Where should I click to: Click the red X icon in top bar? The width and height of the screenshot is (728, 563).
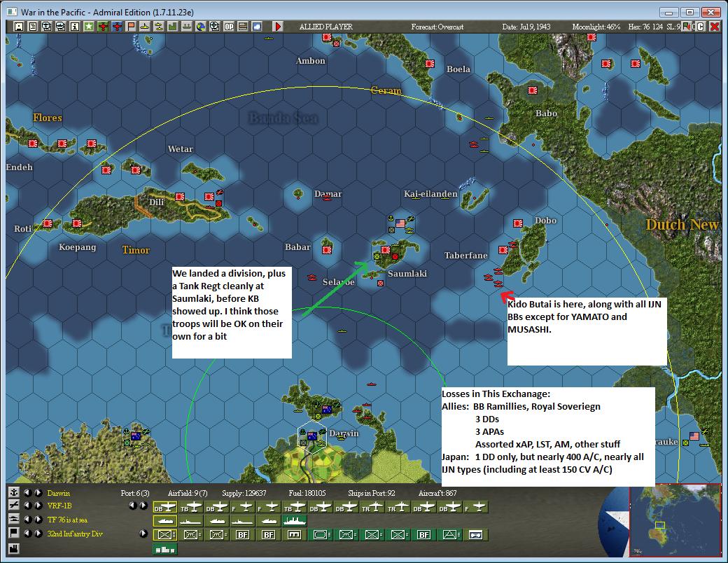point(714,27)
